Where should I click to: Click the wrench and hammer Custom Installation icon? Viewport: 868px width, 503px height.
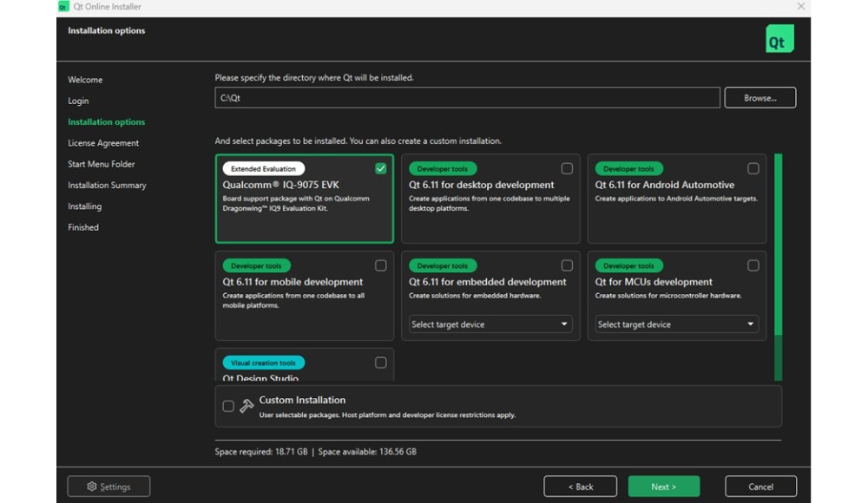tap(247, 406)
